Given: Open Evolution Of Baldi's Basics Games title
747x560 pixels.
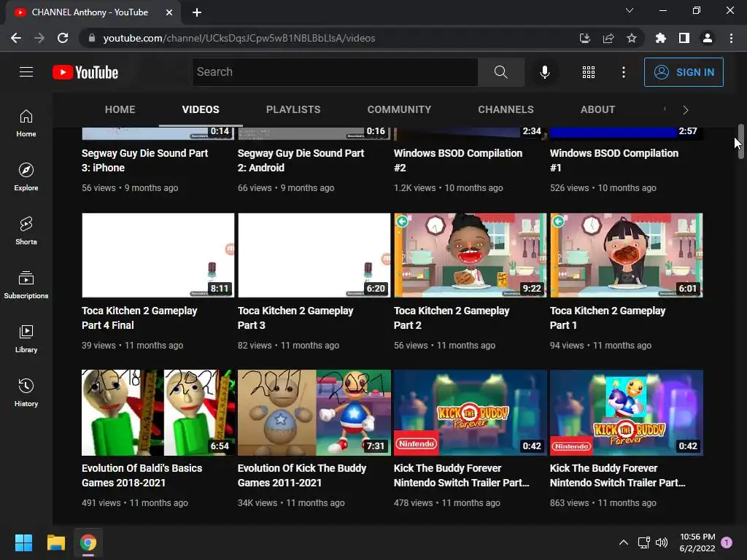Looking at the screenshot, I should pos(142,475).
